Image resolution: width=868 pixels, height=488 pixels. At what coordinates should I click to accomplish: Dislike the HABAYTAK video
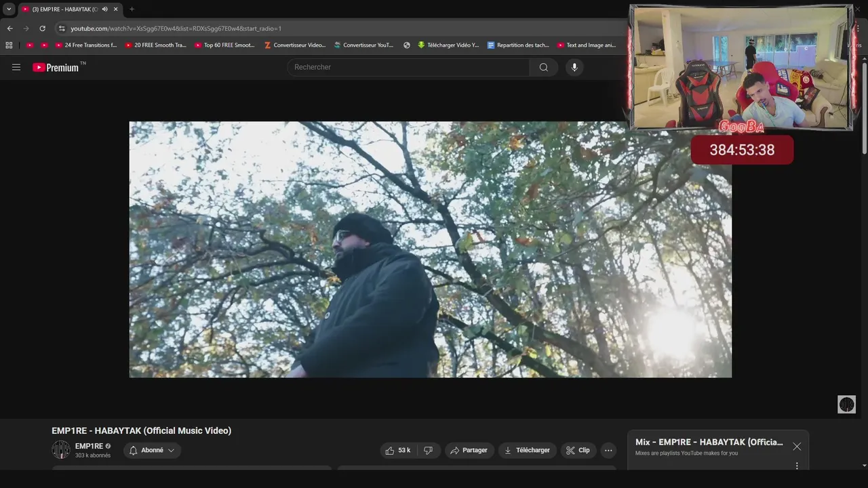(x=428, y=450)
